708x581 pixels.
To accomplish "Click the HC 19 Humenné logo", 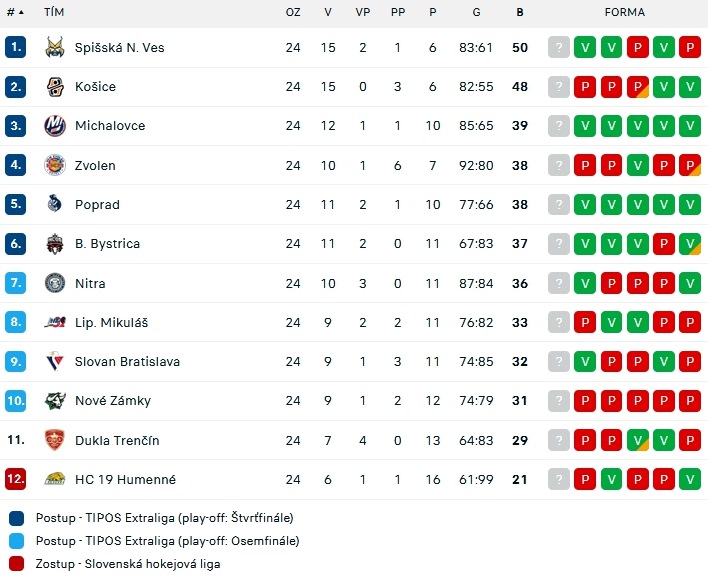I will (55, 479).
